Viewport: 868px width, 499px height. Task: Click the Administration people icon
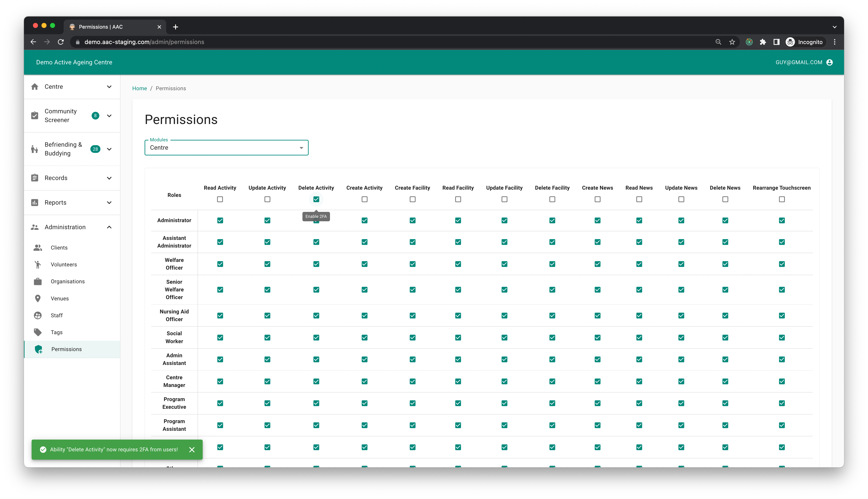pos(35,227)
